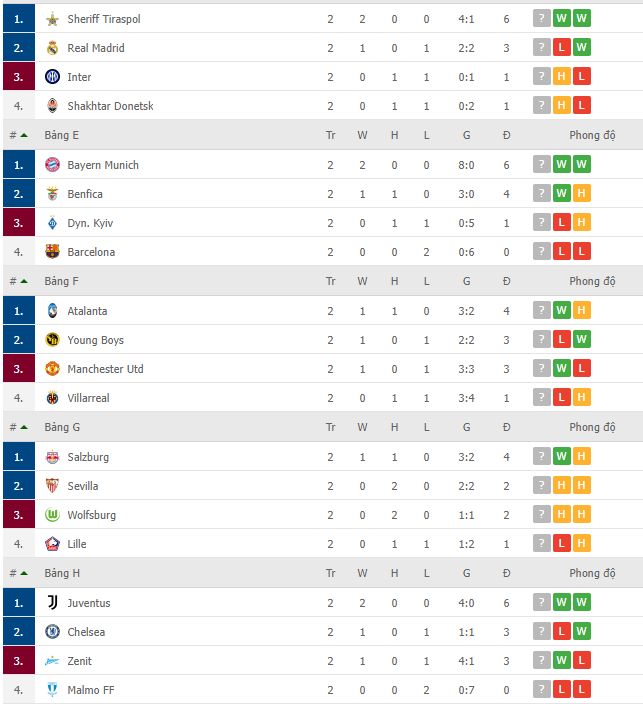The width and height of the screenshot is (643, 707).
Task: Click the Manchester Utd club crest
Action: point(52,368)
